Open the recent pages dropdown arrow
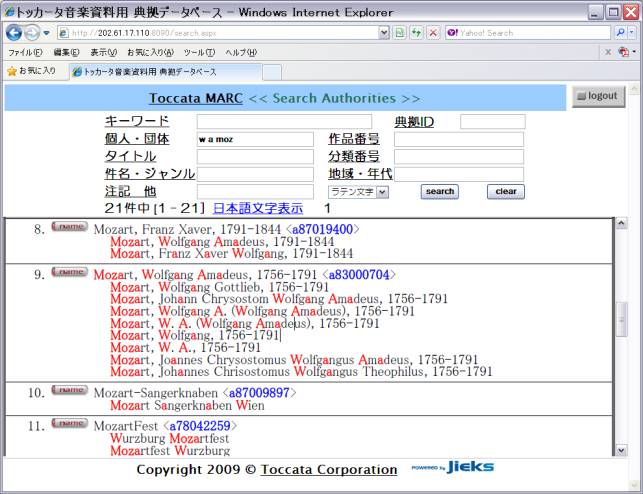The width and height of the screenshot is (643, 494). (46, 33)
